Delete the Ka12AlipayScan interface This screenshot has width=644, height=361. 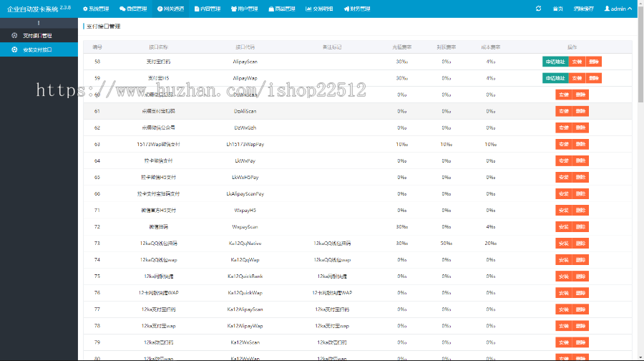tap(580, 309)
